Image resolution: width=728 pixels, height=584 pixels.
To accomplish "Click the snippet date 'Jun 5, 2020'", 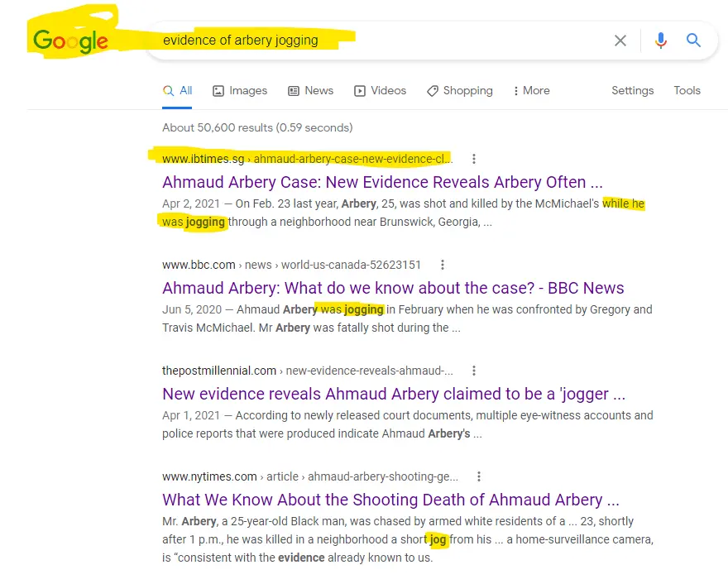I will pyautogui.click(x=192, y=309).
